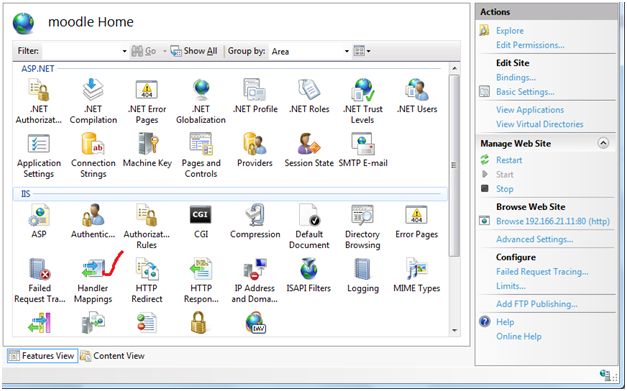This screenshot has height=391, width=627.
Task: Restart the web site
Action: pyautogui.click(x=509, y=160)
